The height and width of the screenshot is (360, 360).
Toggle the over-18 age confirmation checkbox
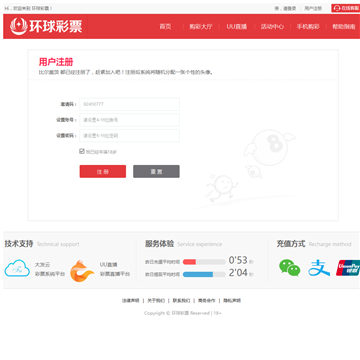(x=82, y=151)
